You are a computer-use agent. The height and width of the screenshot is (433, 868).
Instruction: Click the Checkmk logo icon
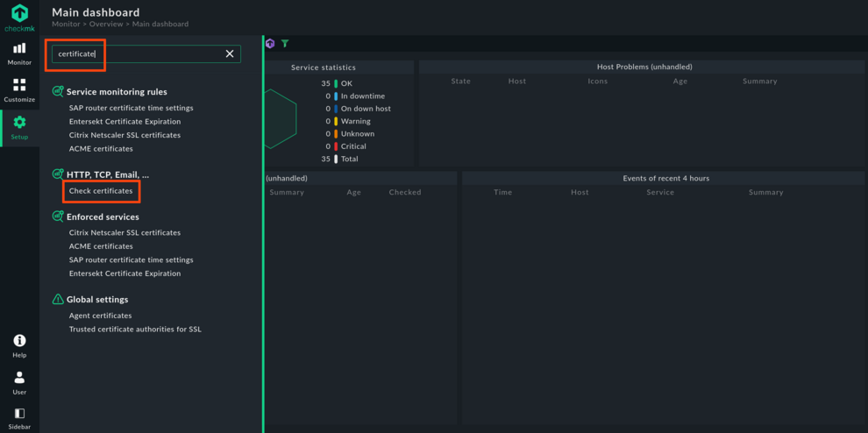pyautogui.click(x=19, y=14)
